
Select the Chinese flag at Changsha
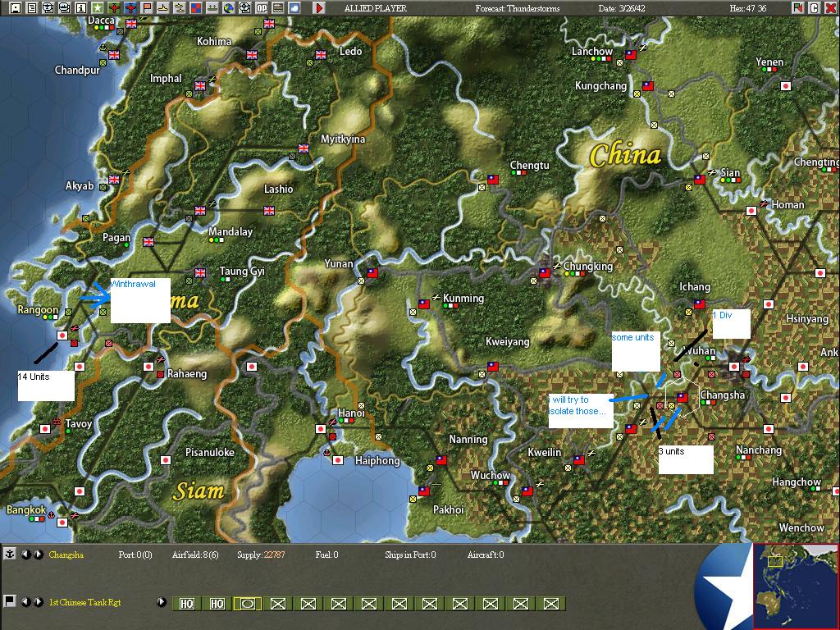point(682,398)
